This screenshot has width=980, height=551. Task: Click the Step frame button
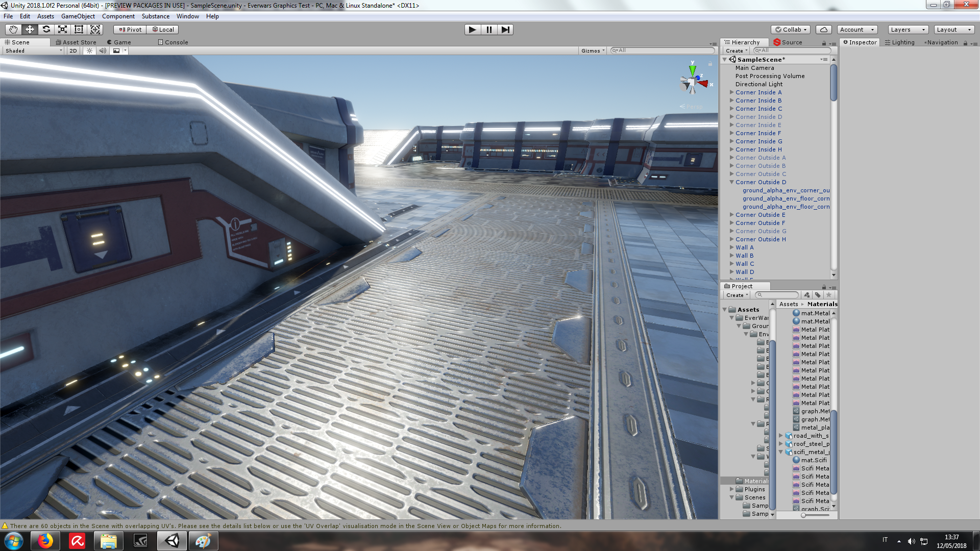point(505,30)
